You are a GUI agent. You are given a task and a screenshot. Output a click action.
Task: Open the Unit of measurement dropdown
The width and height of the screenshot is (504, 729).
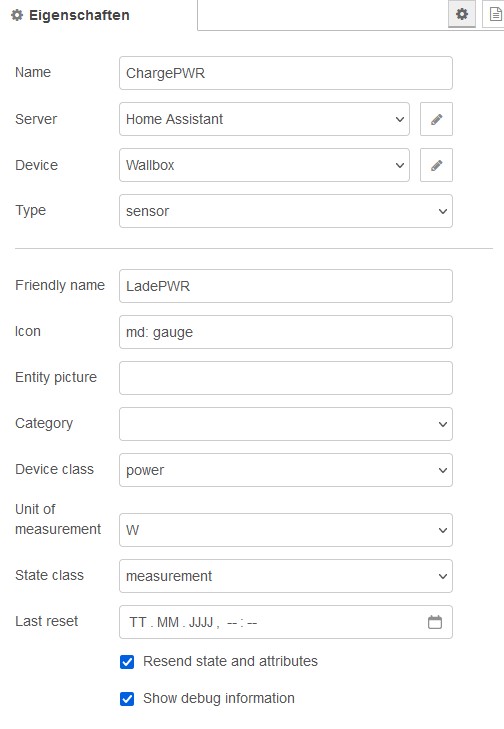point(285,530)
